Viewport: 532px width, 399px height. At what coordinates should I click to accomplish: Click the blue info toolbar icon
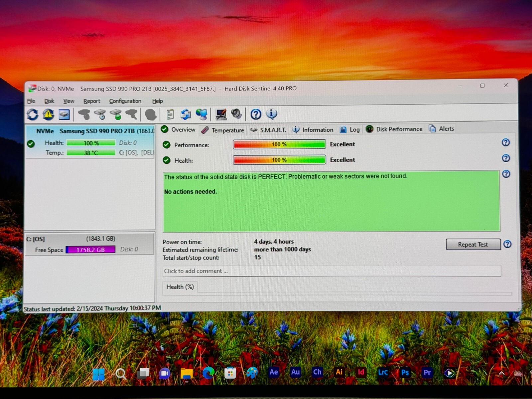point(271,114)
